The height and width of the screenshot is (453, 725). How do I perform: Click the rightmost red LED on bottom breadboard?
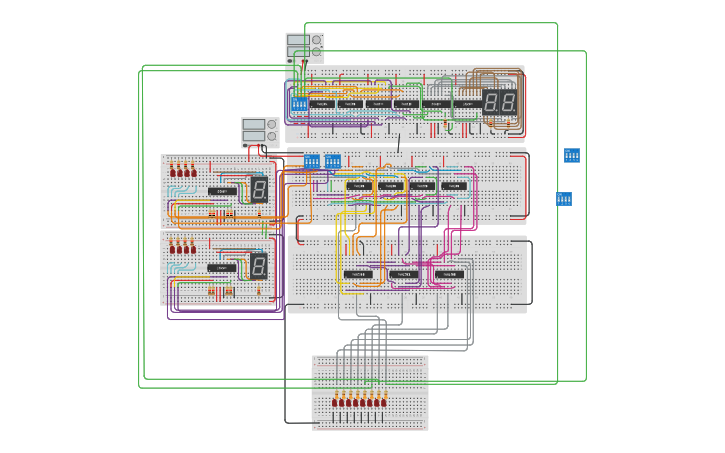384,402
